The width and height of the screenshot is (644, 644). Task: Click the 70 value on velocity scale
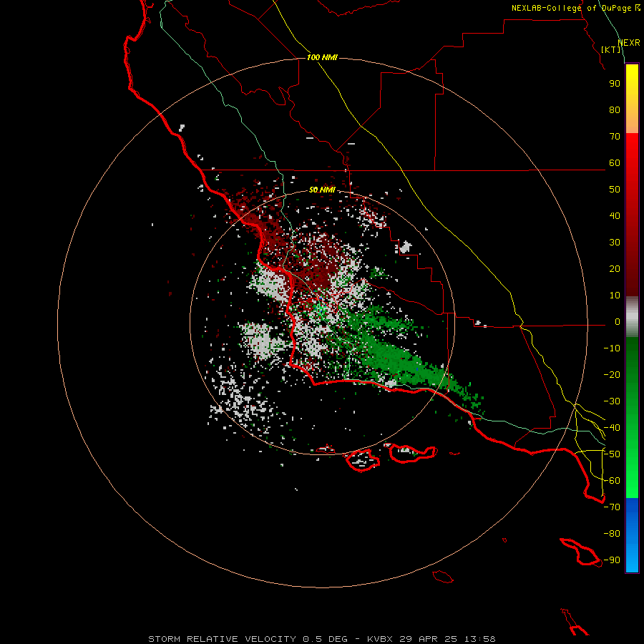click(615, 137)
